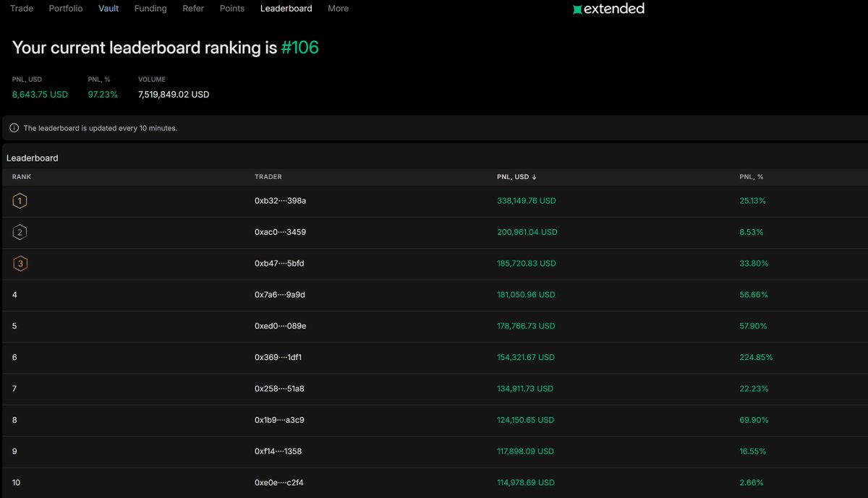Sort by the PNL, USD down-arrow header
This screenshot has width=868, height=498.
[x=516, y=176]
